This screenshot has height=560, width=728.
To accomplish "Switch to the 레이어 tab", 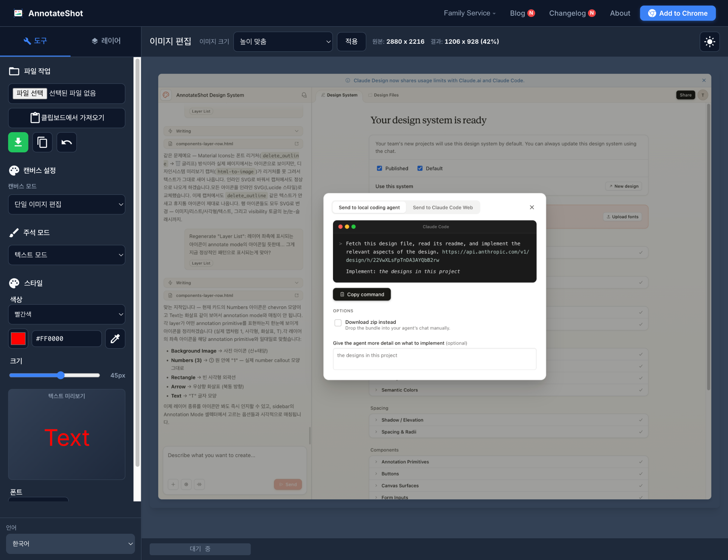I will pos(106,41).
